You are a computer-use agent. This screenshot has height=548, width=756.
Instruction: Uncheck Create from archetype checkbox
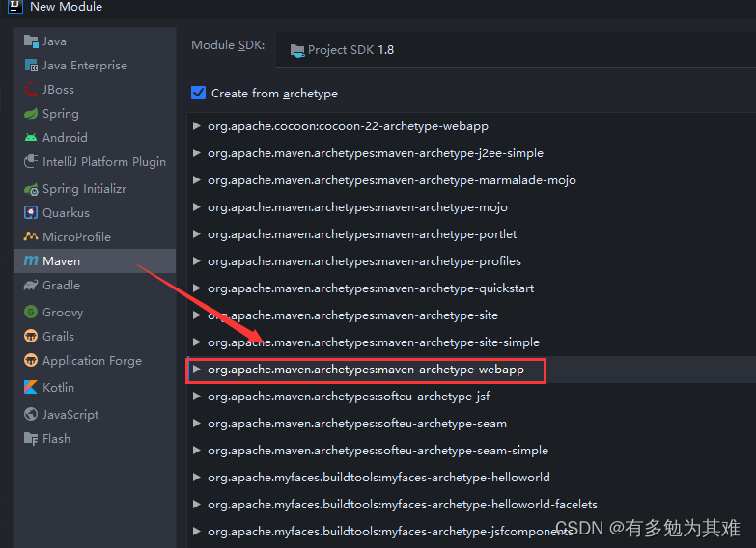tap(198, 93)
